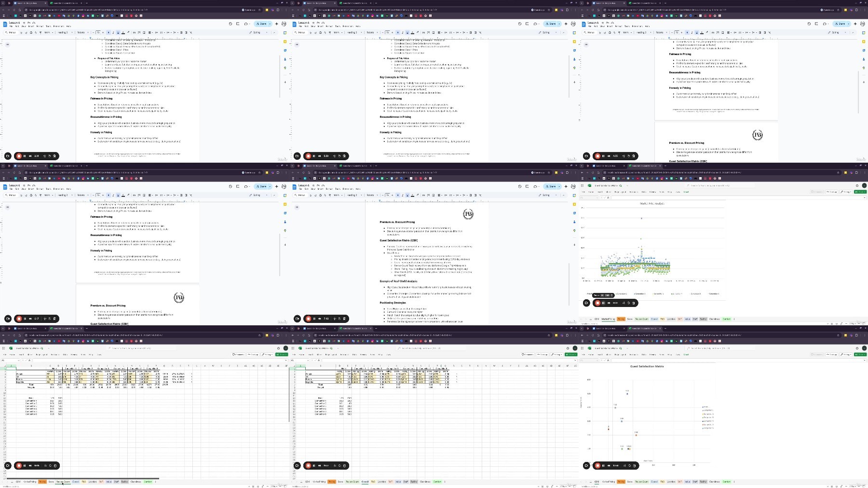This screenshot has height=488, width=868.
Task: Open Gemini sparkle icon in Positioning Strategies doc window
Action: (566, 186)
